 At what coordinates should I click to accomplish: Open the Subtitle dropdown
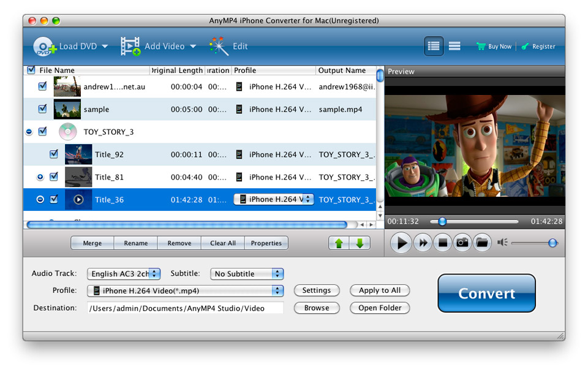[247, 274]
